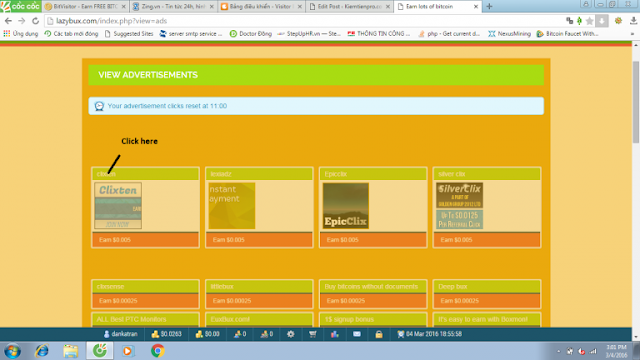Click the SilverClix ad banner image
640x360 pixels.
460,205
